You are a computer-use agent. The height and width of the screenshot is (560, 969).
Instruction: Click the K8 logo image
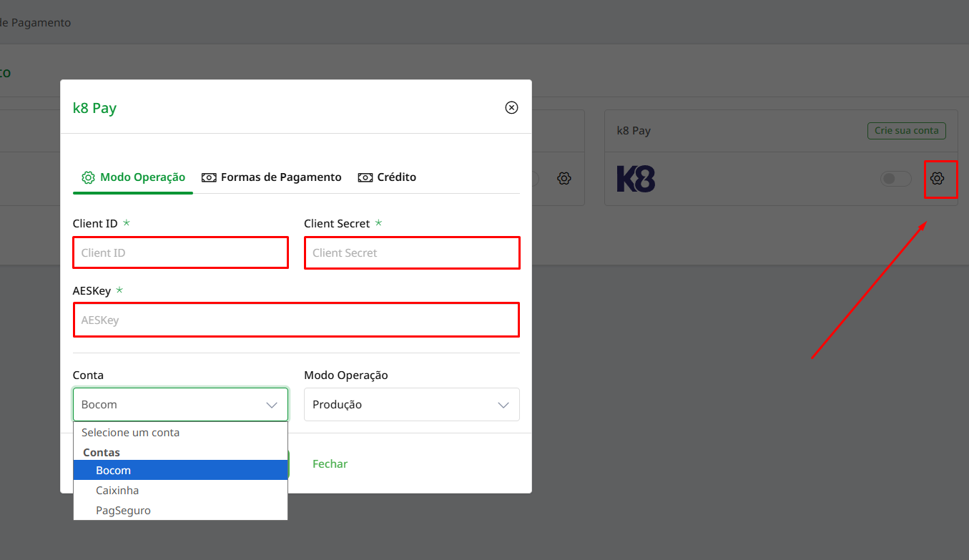point(636,179)
